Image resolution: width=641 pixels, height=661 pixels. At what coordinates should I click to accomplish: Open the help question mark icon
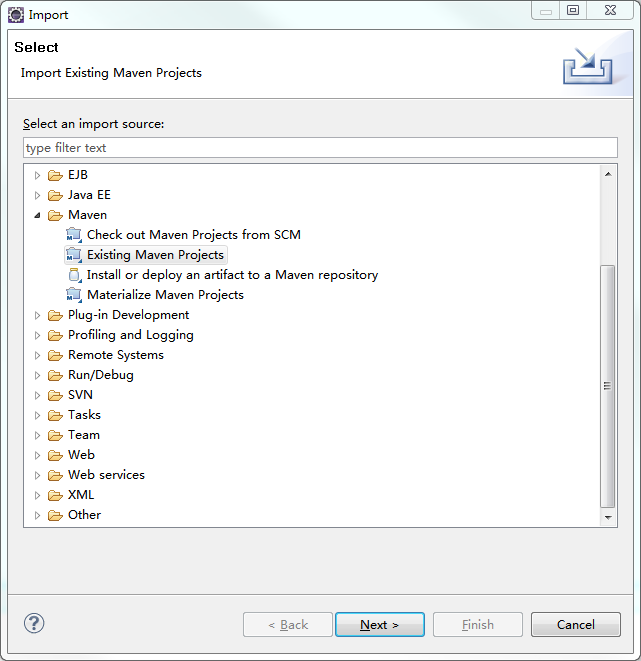pyautogui.click(x=34, y=623)
